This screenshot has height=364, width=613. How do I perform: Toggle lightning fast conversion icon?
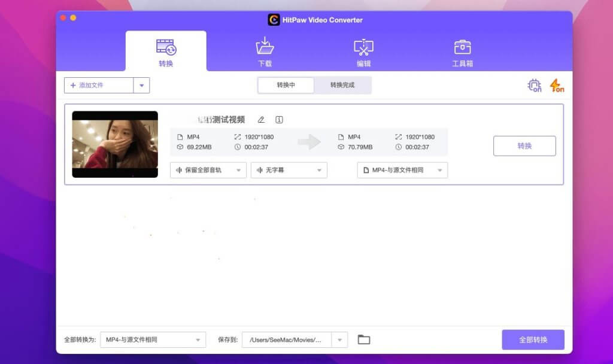point(557,86)
